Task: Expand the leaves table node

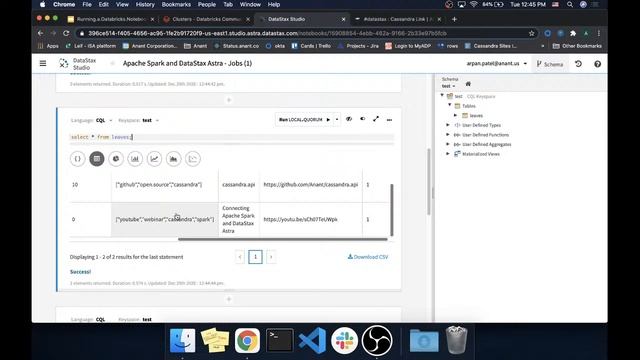Action: tap(456, 116)
